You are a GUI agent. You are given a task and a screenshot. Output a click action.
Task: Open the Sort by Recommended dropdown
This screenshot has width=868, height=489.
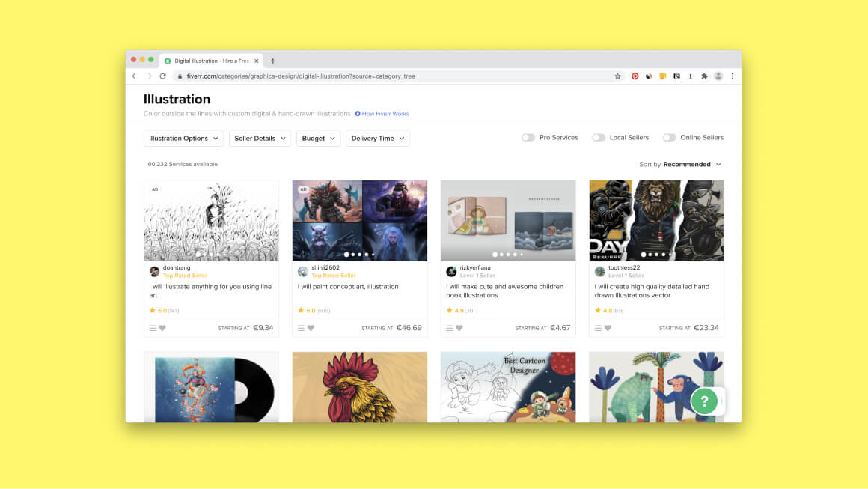coord(680,165)
